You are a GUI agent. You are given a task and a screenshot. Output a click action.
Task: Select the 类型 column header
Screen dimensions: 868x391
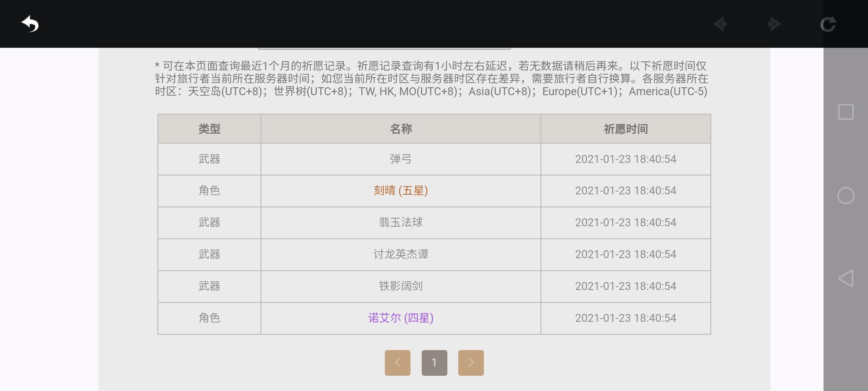tap(209, 129)
